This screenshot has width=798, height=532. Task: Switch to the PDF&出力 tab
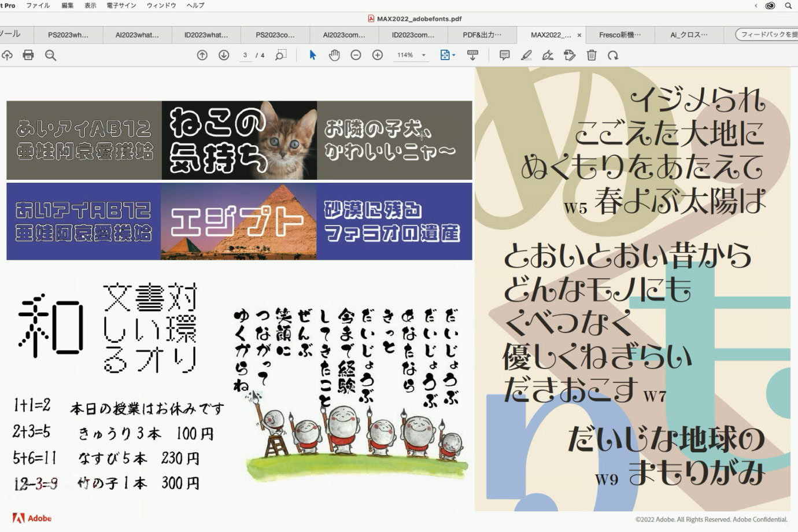(x=482, y=35)
